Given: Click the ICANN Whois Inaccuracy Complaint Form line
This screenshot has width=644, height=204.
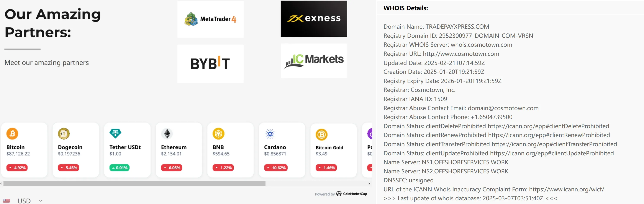Looking at the screenshot, I should [494, 189].
